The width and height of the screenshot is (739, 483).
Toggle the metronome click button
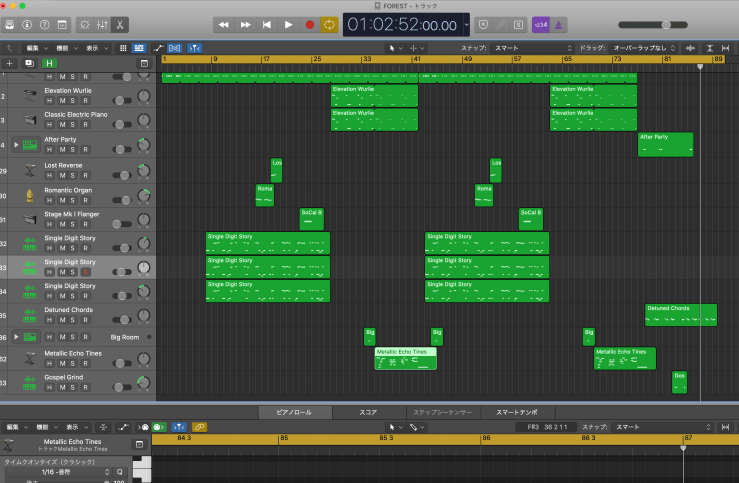[558, 24]
